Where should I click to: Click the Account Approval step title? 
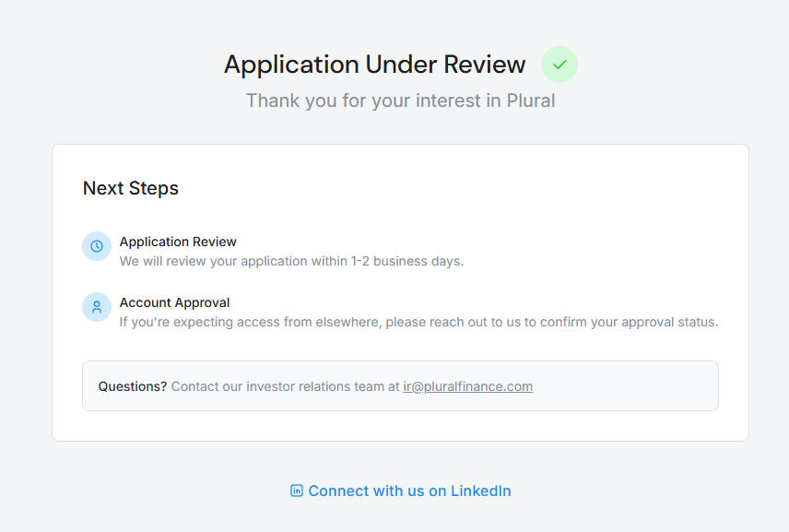click(x=174, y=302)
